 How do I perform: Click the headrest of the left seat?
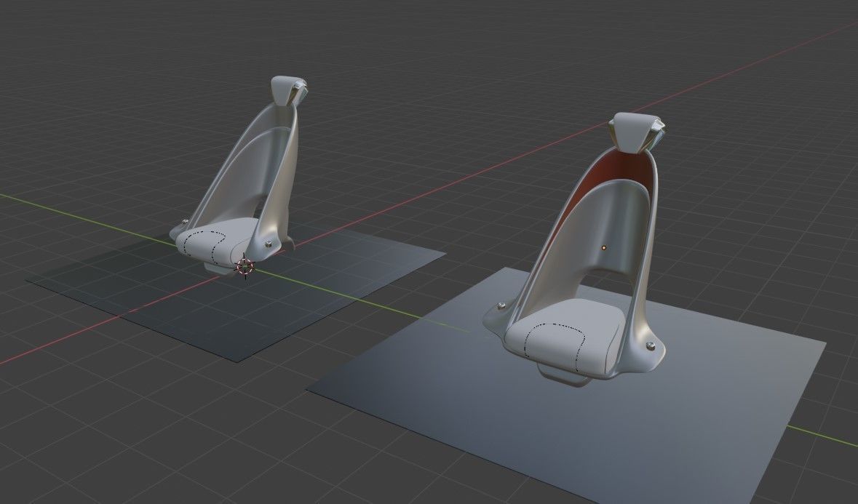288,91
